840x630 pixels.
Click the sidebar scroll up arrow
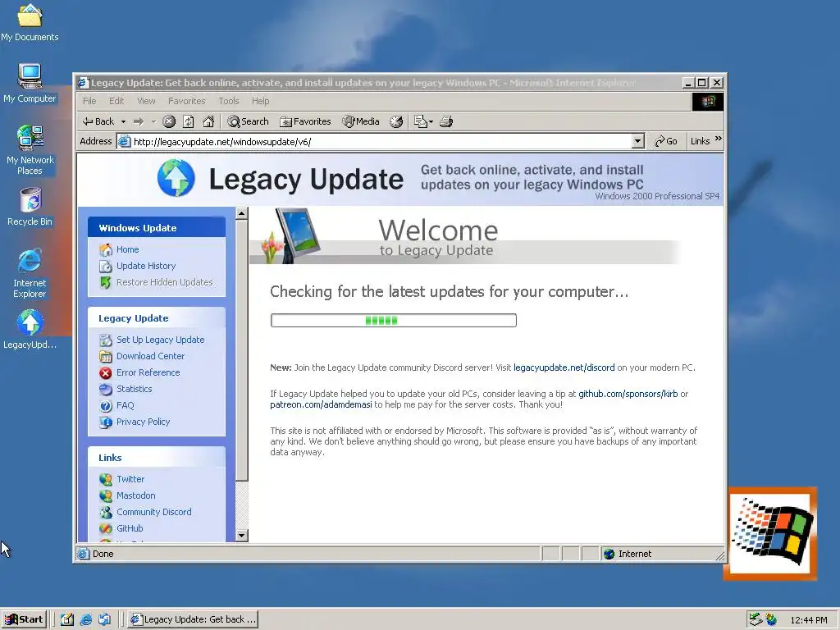242,213
